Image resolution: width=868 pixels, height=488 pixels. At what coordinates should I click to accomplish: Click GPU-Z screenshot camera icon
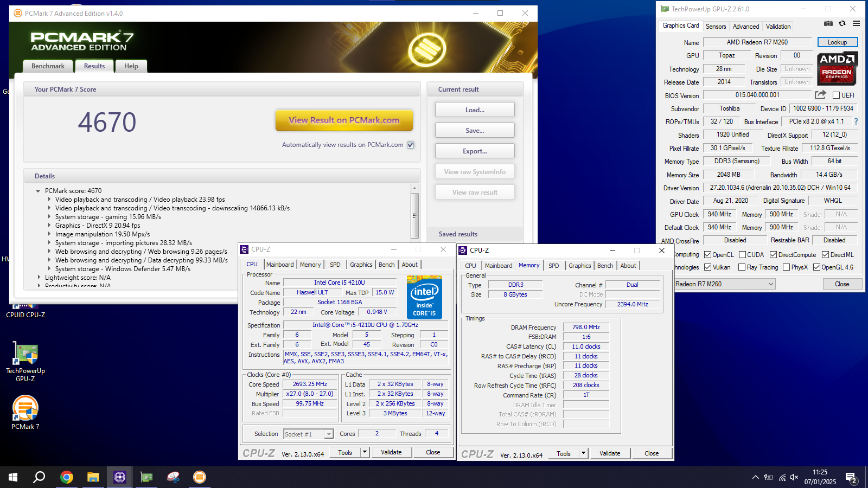pos(828,23)
